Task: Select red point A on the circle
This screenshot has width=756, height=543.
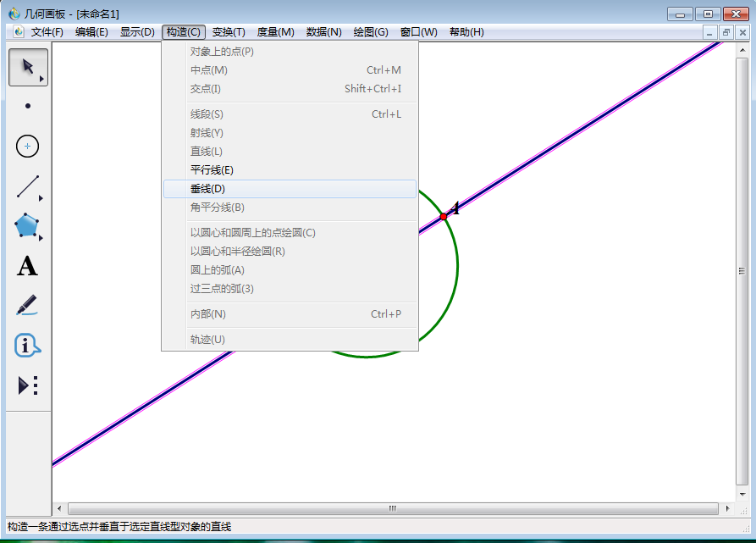Action: tap(444, 217)
